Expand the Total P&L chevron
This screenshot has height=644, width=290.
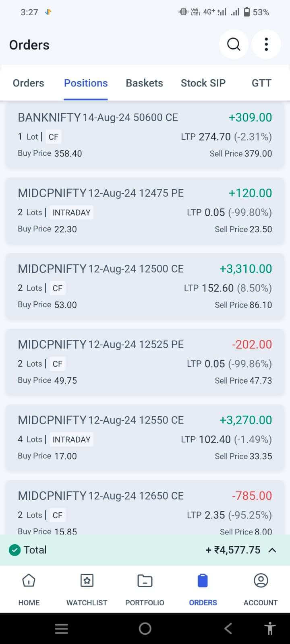click(x=272, y=550)
